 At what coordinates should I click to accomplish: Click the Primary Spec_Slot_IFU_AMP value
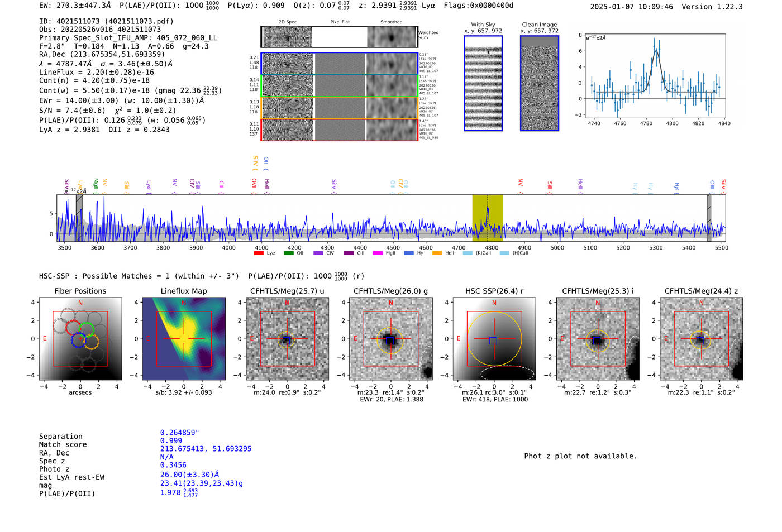(187, 37)
